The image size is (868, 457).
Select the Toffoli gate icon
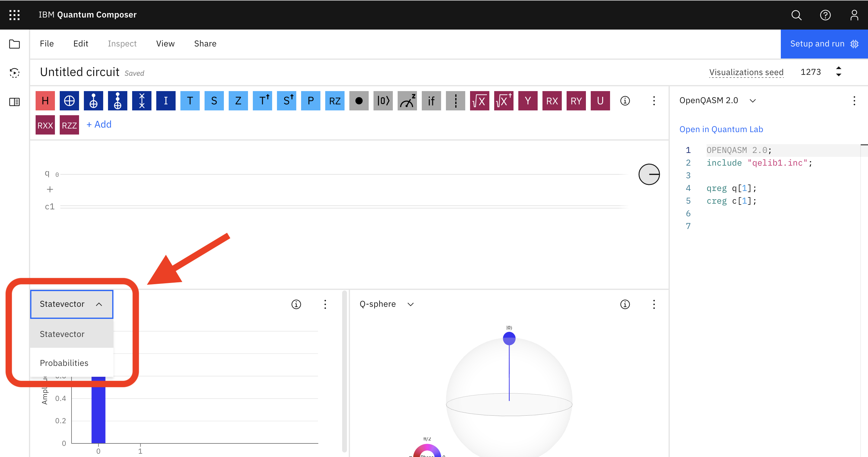(118, 100)
